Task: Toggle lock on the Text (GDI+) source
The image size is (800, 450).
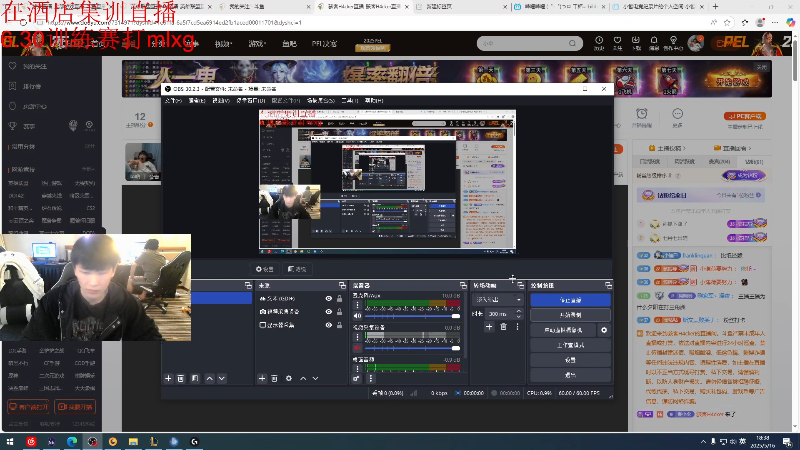Action: coord(339,298)
